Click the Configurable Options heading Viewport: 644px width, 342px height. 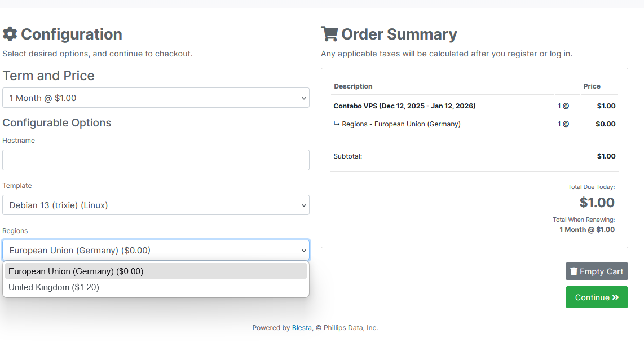tap(57, 123)
